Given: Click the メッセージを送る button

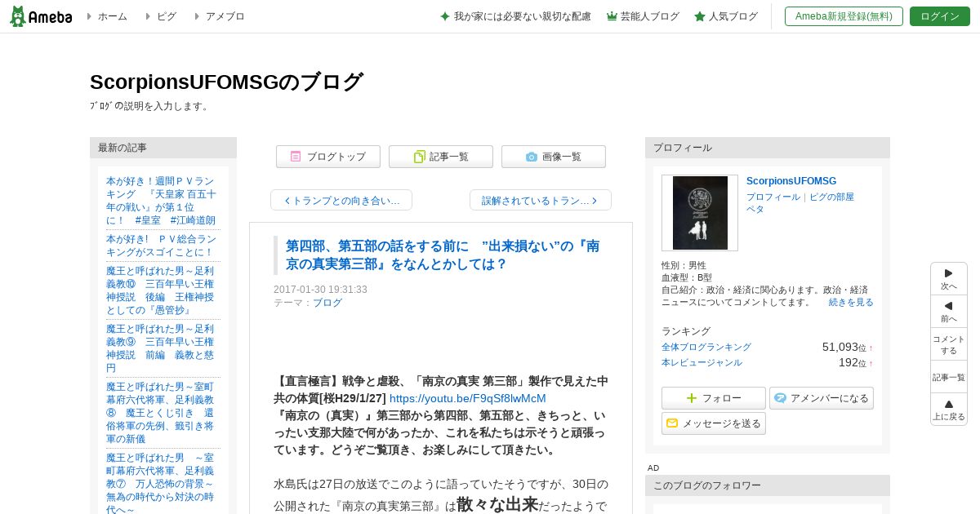Looking at the screenshot, I should pos(714,423).
